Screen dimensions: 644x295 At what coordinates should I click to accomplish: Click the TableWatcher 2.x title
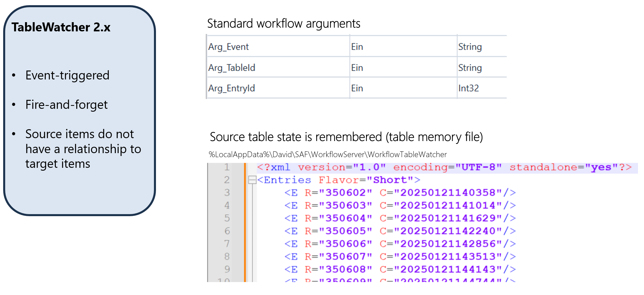pos(61,27)
